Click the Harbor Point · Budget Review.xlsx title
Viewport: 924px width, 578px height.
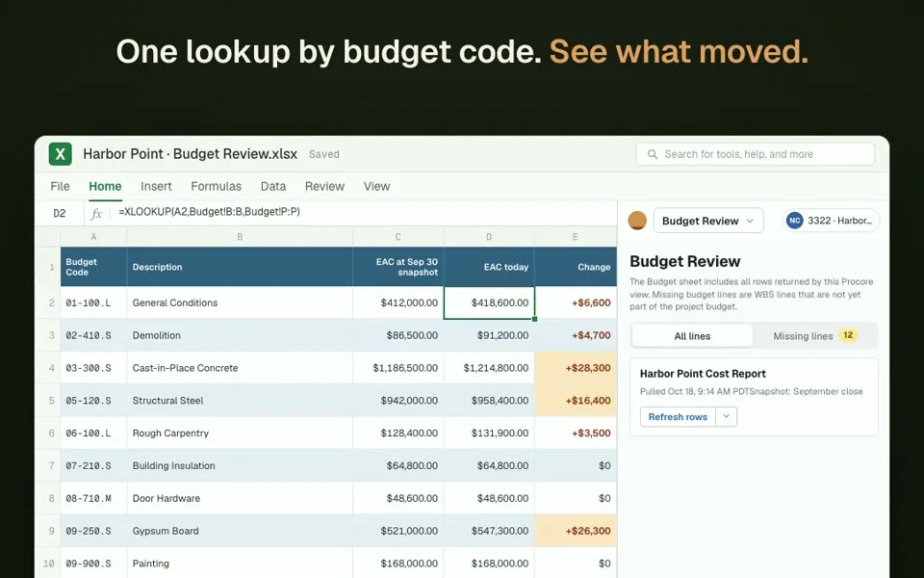(x=190, y=154)
